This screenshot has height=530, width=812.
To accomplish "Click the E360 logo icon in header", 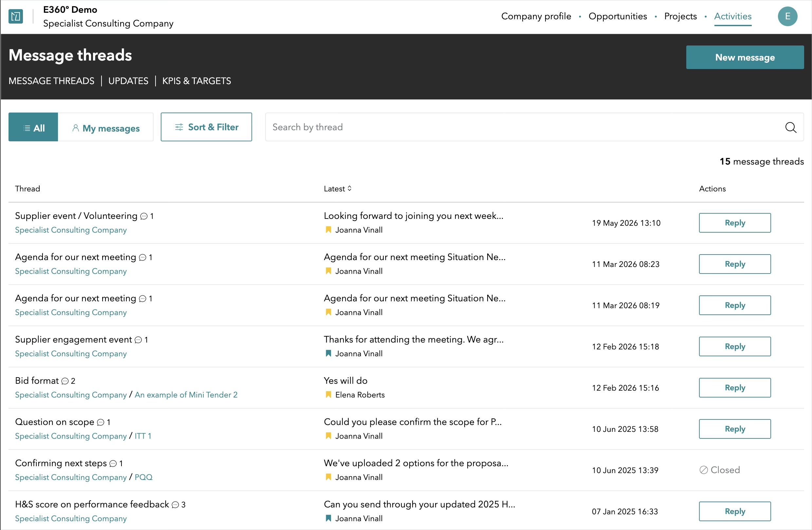I will pos(16,16).
